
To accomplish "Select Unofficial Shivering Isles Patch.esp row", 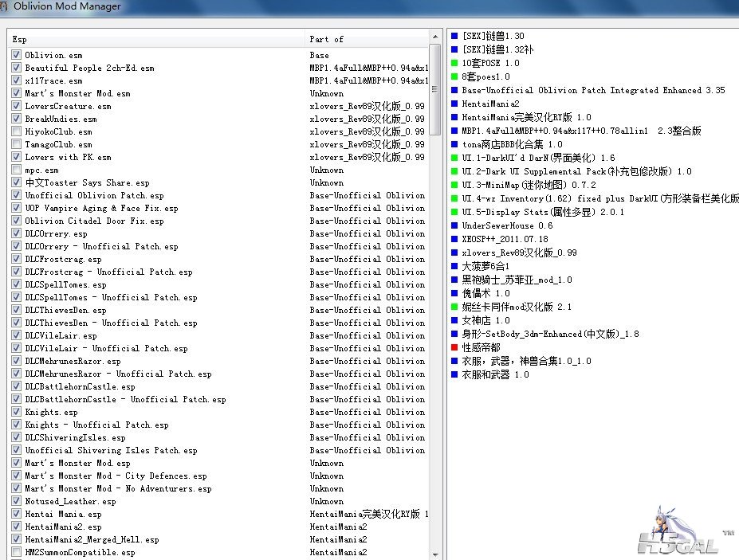I will [x=218, y=450].
